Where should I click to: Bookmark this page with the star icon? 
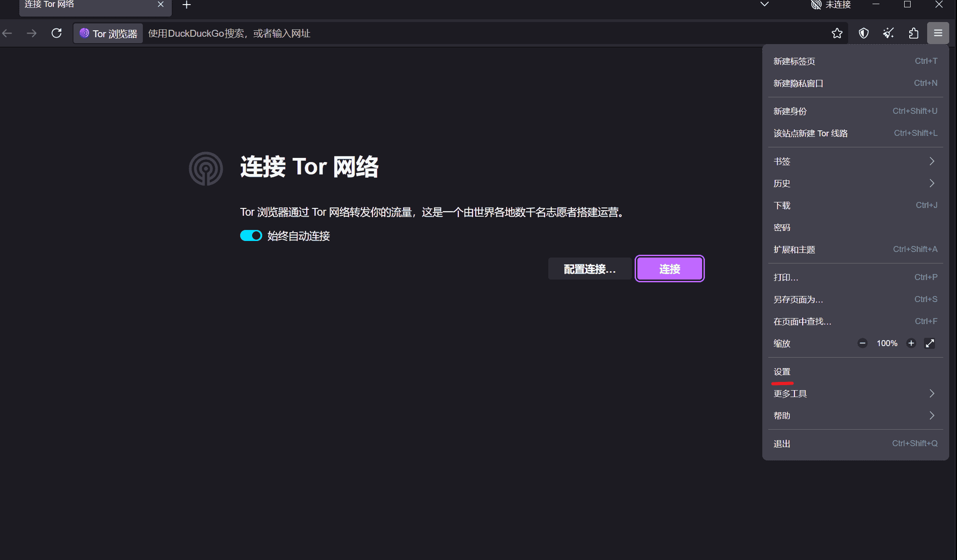point(837,33)
